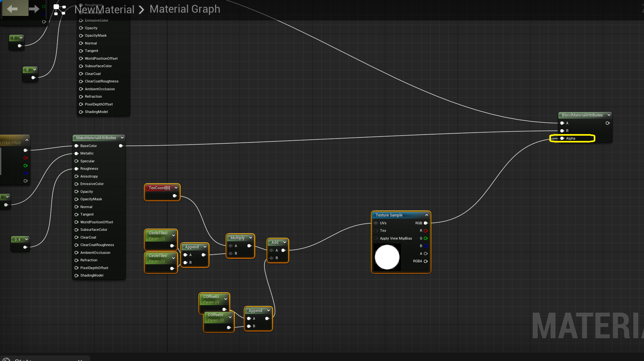
Task: Collapse the Texture Sample node
Action: (x=426, y=215)
